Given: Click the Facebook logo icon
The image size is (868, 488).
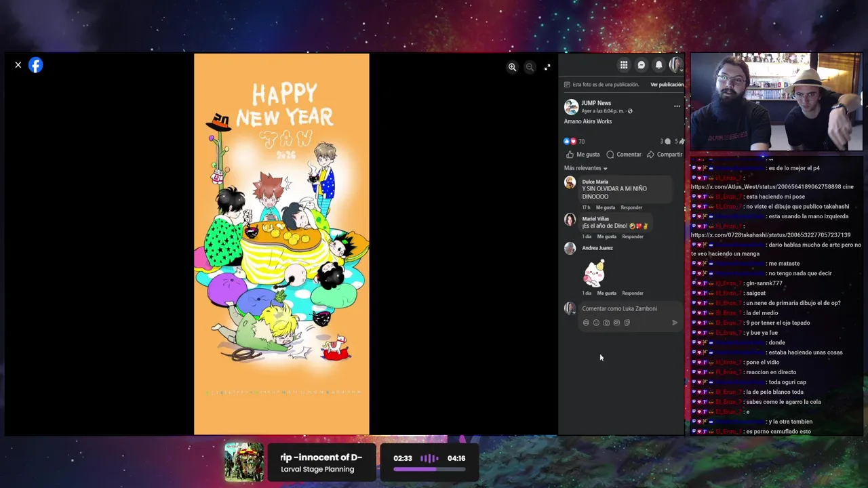Looking at the screenshot, I should tap(36, 65).
